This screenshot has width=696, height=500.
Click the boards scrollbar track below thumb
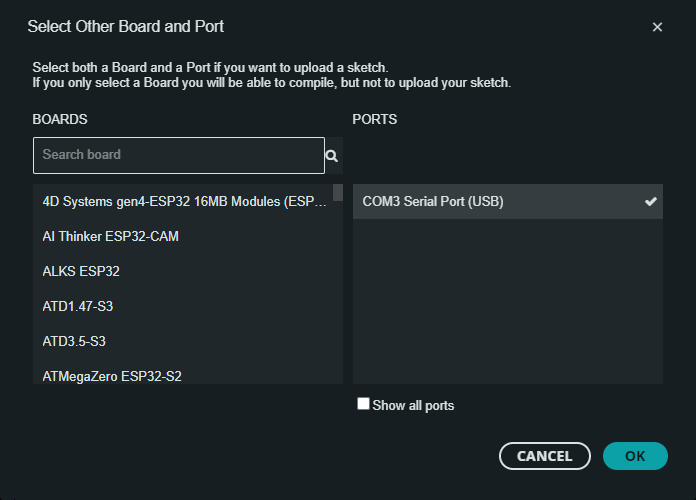pos(338,300)
